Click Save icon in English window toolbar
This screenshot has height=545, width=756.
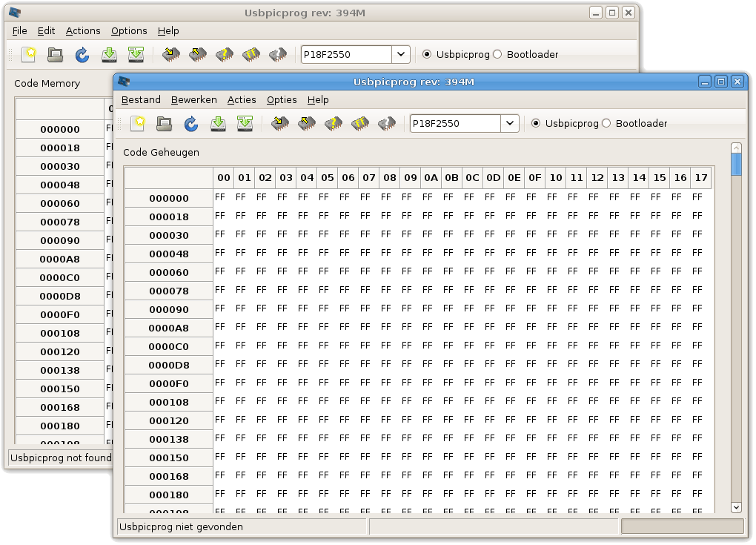pos(109,55)
